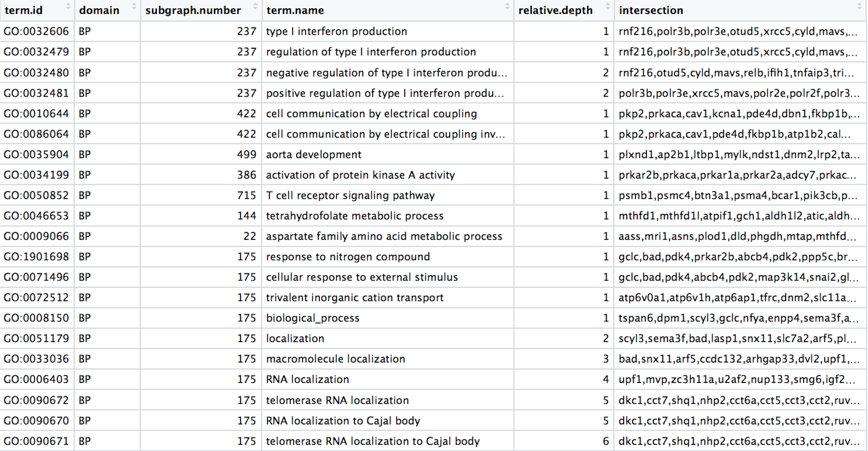The width and height of the screenshot is (868, 451).
Task: Select cell GO:0006403
Action: coord(37,379)
